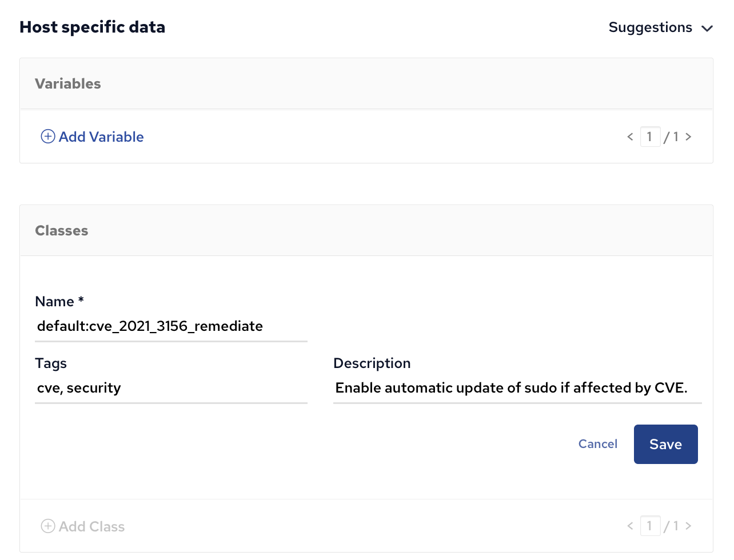Click the Name * label
This screenshot has width=734, height=560.
tap(59, 302)
